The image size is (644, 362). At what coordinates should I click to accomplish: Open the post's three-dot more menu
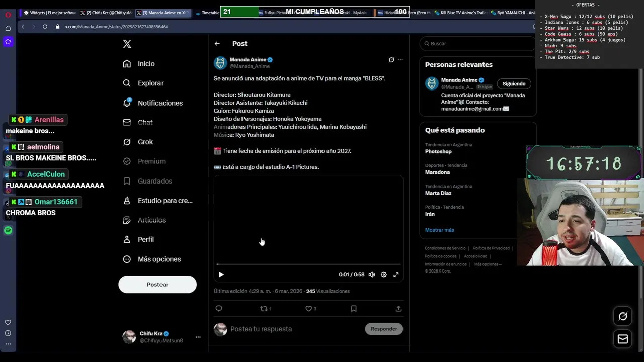pos(400,60)
